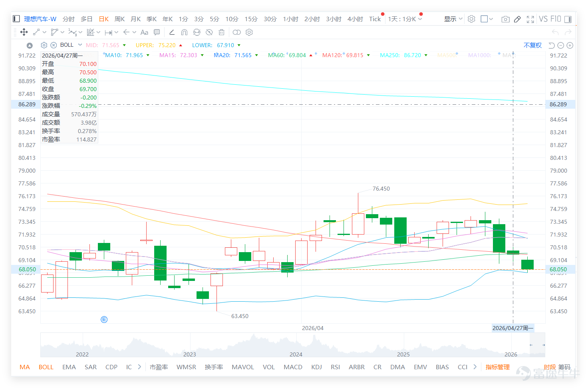Remove the BOLL indicator with X icon
Screen dimensions: 588x388
(x=54, y=45)
